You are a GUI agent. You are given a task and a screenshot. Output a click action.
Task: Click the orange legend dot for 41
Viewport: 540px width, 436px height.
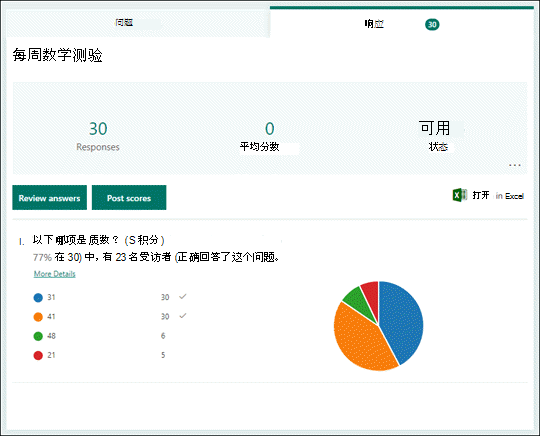click(38, 317)
